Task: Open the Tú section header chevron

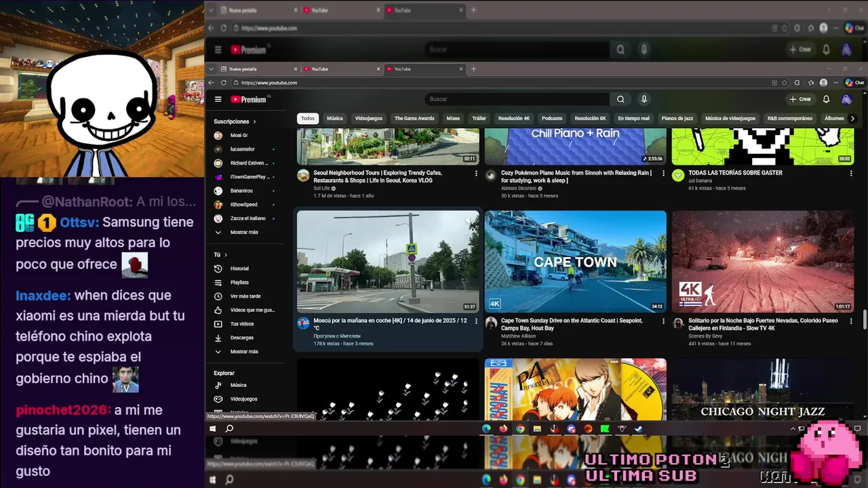Action: [x=225, y=255]
